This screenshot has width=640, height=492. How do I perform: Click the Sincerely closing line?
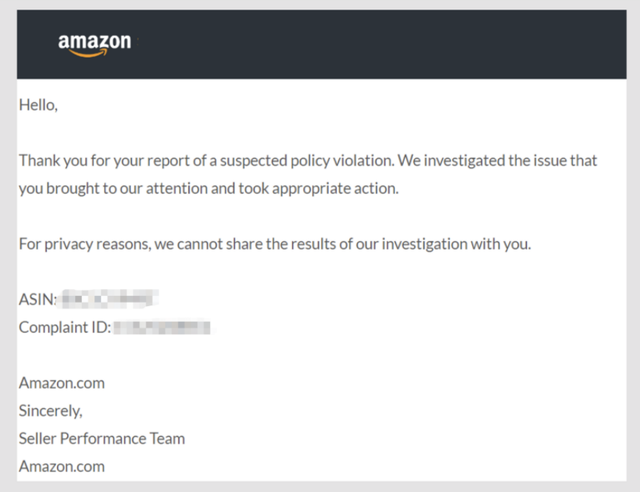coord(51,411)
